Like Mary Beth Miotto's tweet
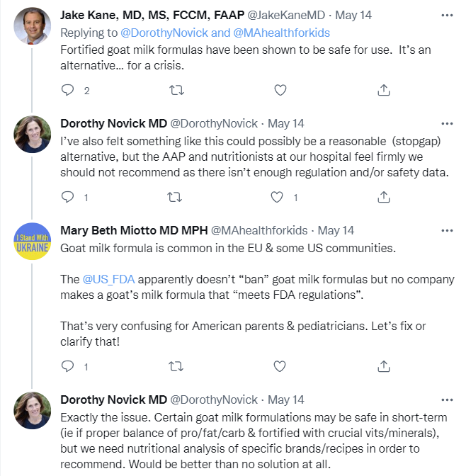466x476 pixels. click(x=280, y=366)
